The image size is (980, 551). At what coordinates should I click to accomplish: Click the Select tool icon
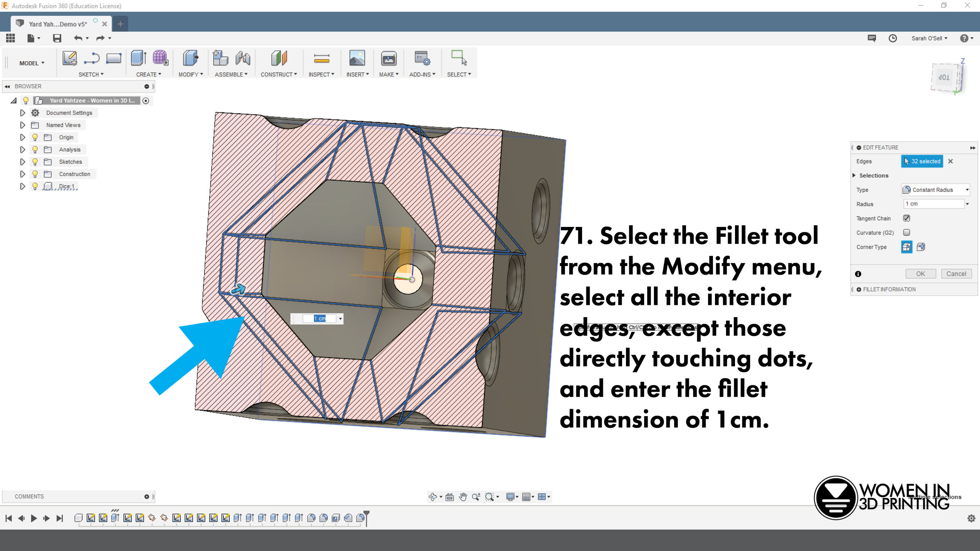coord(459,58)
